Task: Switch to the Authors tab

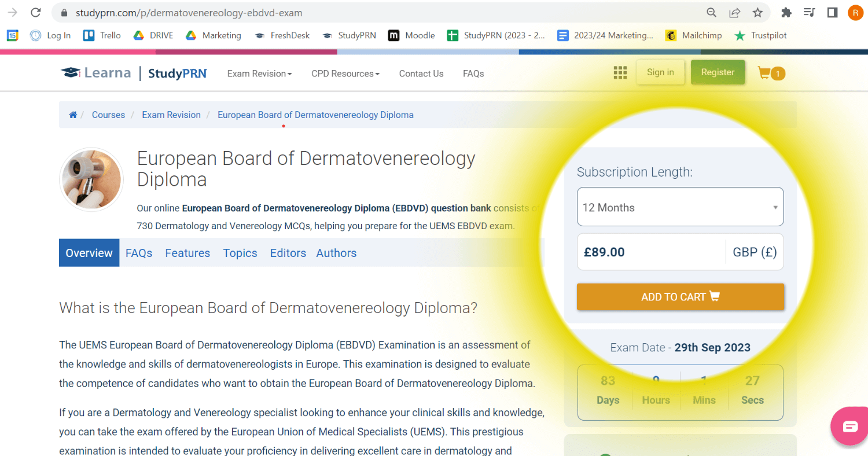Action: (336, 253)
